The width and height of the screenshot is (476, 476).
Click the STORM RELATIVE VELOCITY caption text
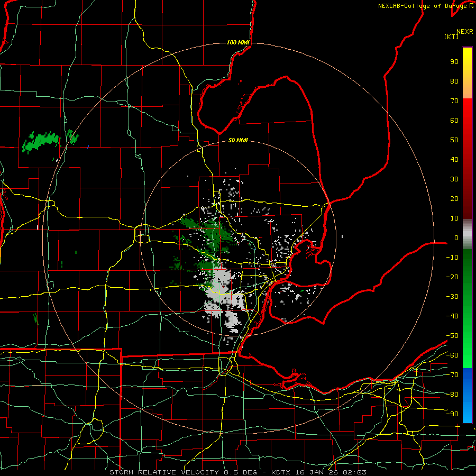point(164,472)
